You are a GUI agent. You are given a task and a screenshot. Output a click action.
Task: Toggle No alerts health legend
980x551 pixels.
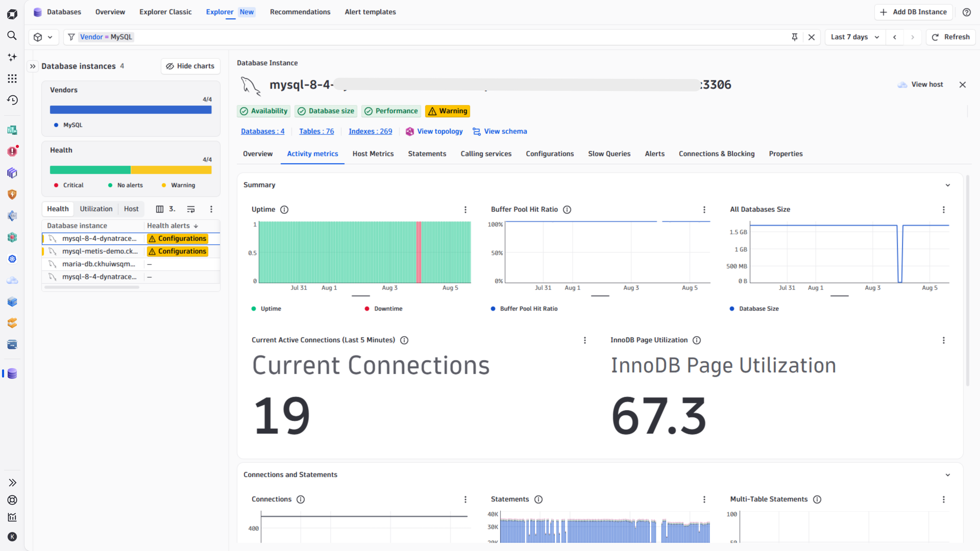pyautogui.click(x=126, y=185)
